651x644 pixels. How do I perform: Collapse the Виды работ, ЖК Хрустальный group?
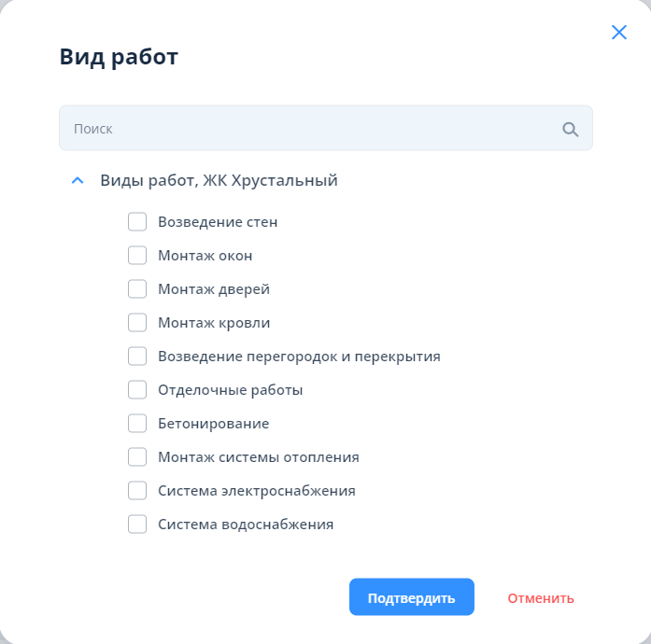78,181
